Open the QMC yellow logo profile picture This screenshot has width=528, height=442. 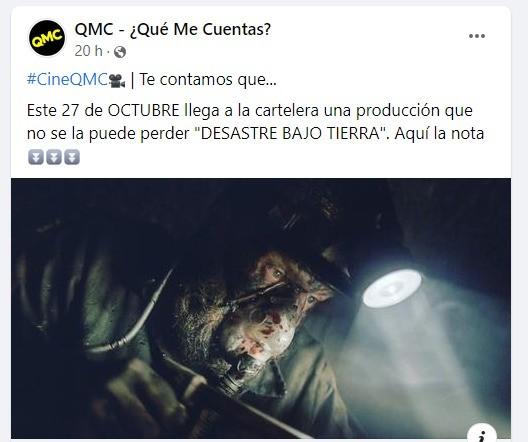pyautogui.click(x=47, y=38)
